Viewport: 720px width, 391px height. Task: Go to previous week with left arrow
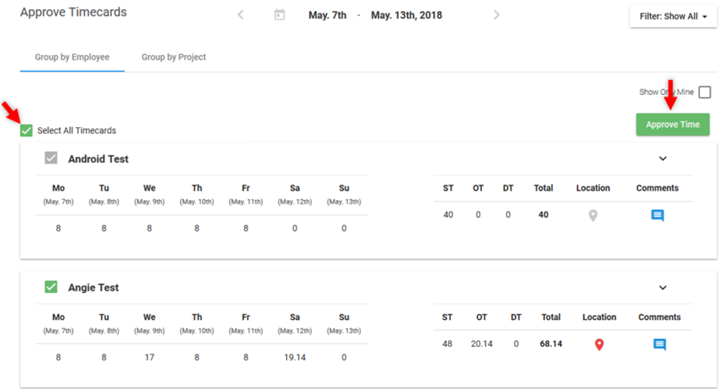pyautogui.click(x=241, y=15)
